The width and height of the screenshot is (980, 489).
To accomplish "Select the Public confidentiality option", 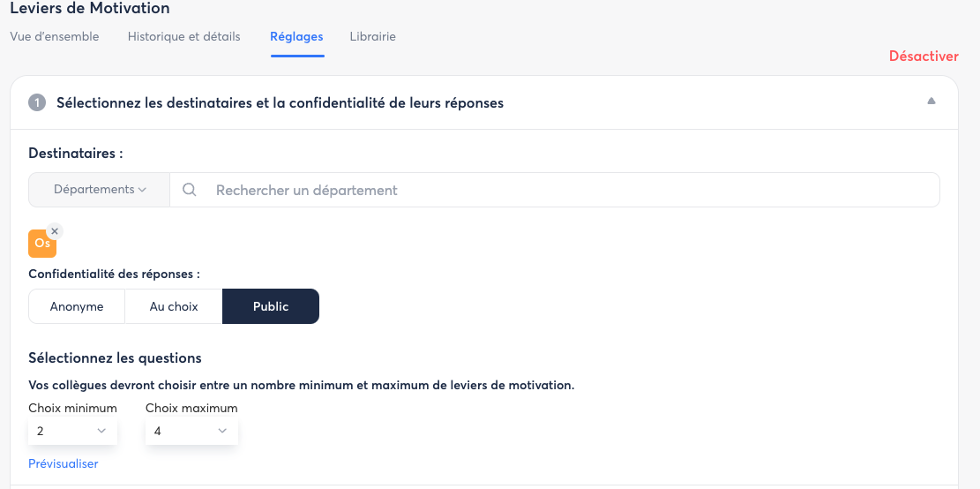I will [270, 306].
